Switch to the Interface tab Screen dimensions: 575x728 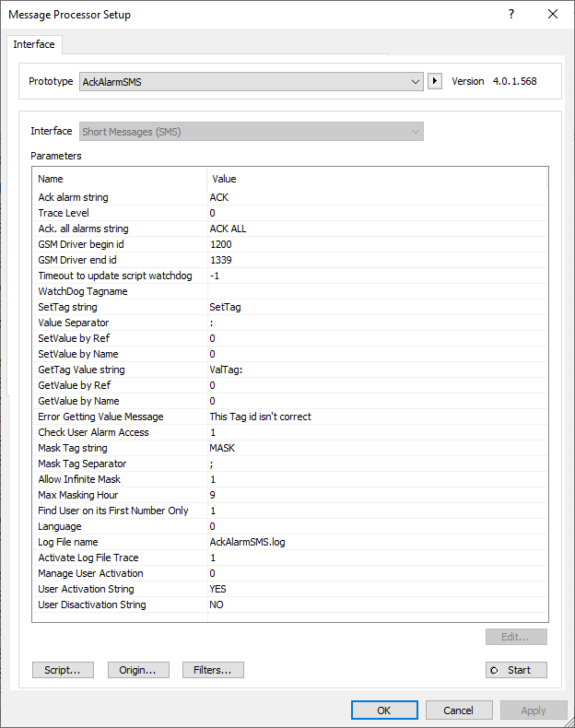34,44
